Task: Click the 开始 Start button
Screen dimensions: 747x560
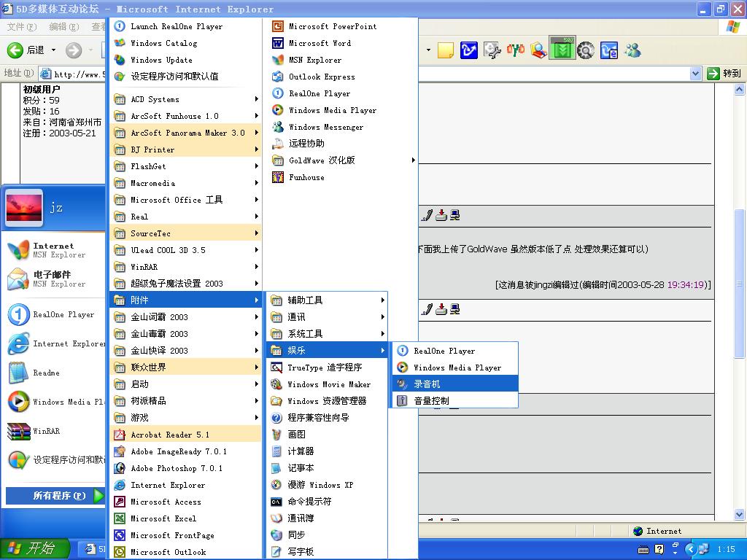Action: 34,548
